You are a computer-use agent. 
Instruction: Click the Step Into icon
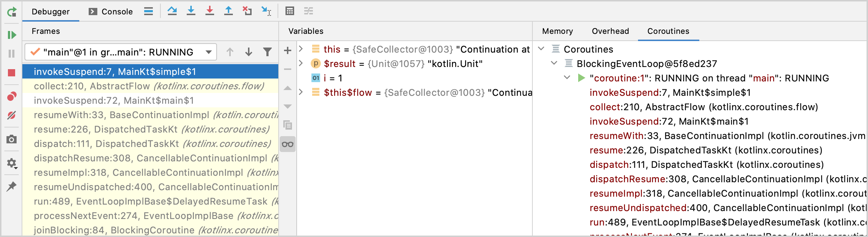191,11
